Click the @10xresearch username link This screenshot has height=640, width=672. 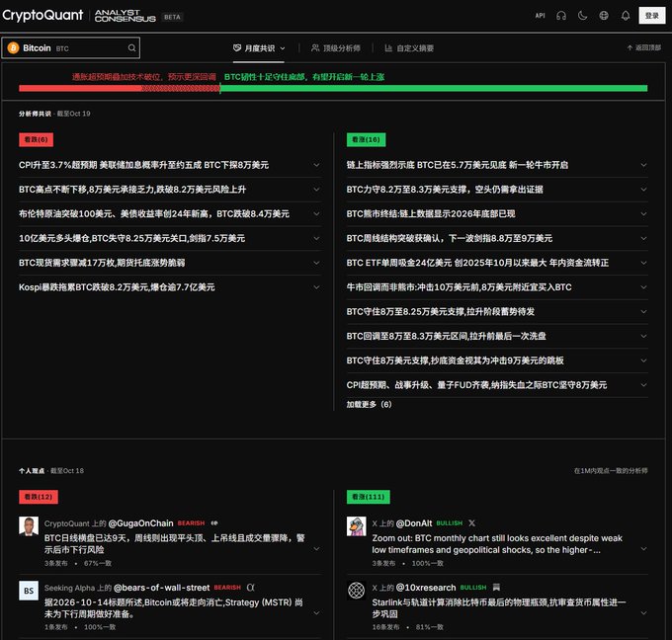pyautogui.click(x=426, y=588)
